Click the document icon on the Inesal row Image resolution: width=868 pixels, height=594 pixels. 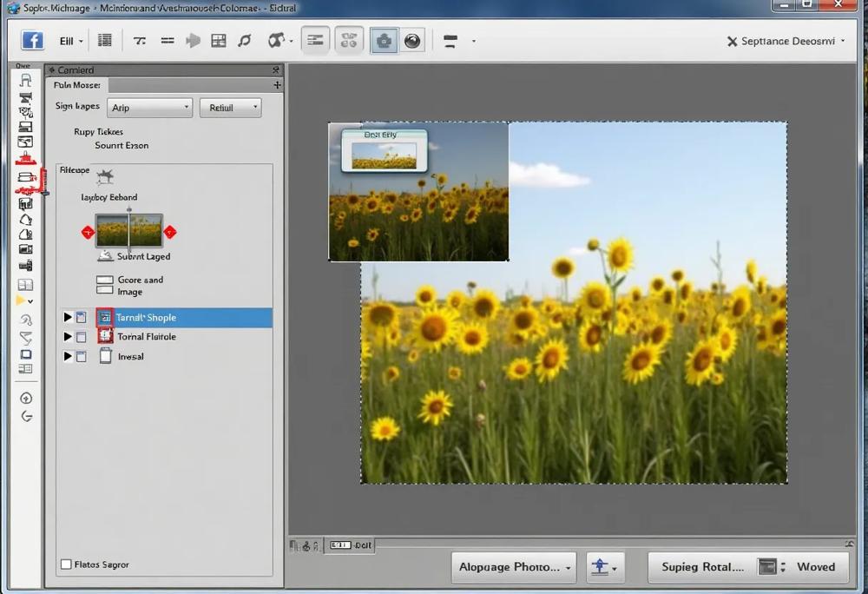click(105, 356)
